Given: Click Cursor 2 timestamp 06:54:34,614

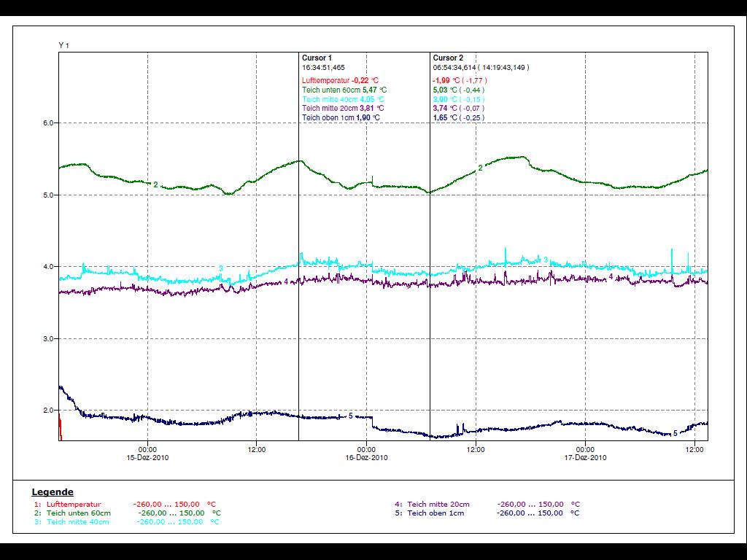Looking at the screenshot, I should (457, 67).
